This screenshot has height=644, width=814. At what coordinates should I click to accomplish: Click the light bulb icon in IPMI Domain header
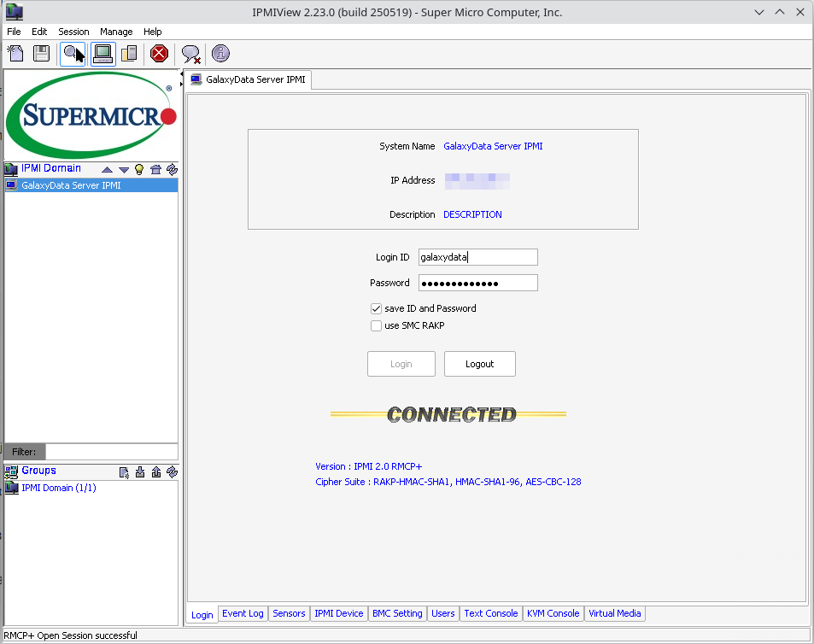tap(139, 169)
